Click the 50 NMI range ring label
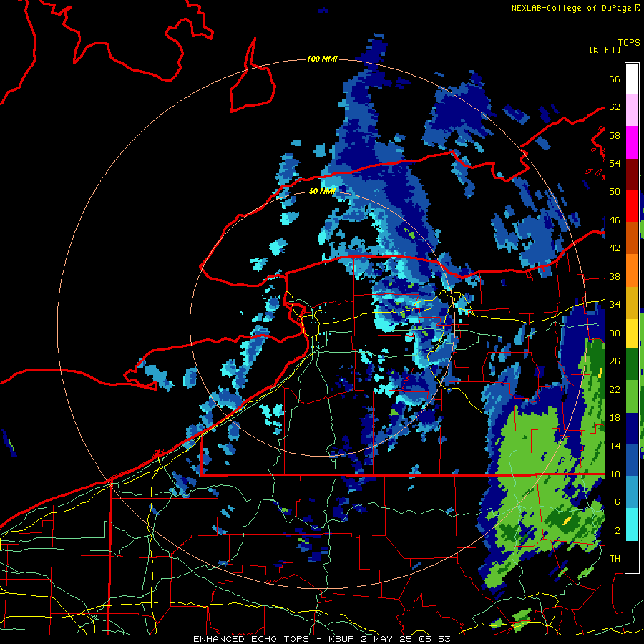The height and width of the screenshot is (644, 644). pos(322,191)
